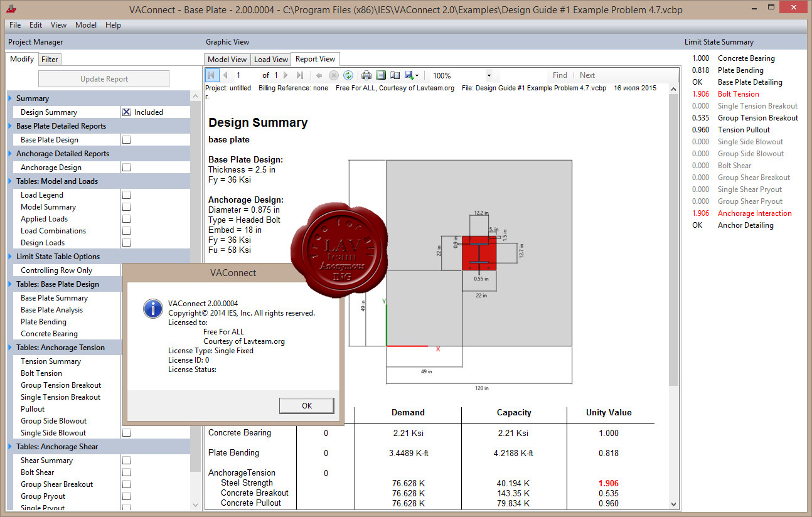The height and width of the screenshot is (517, 812).
Task: Click Concrete Bearing limit state
Action: coord(746,58)
